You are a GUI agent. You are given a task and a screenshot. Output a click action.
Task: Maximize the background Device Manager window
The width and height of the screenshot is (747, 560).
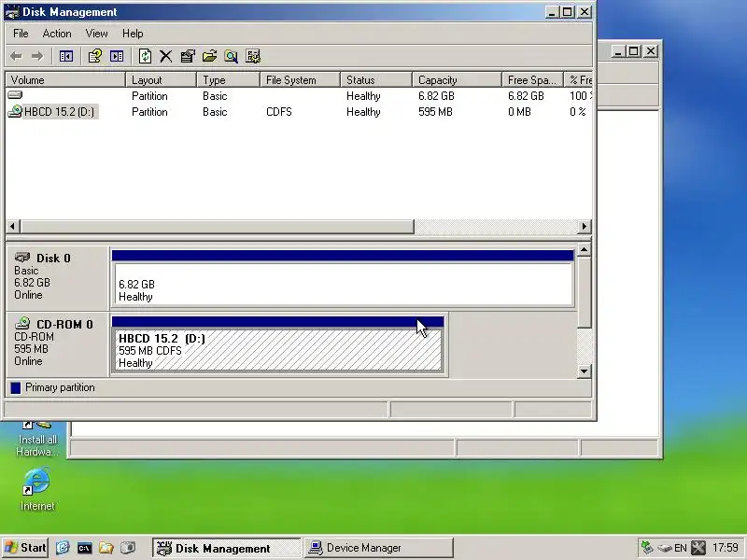click(634, 51)
